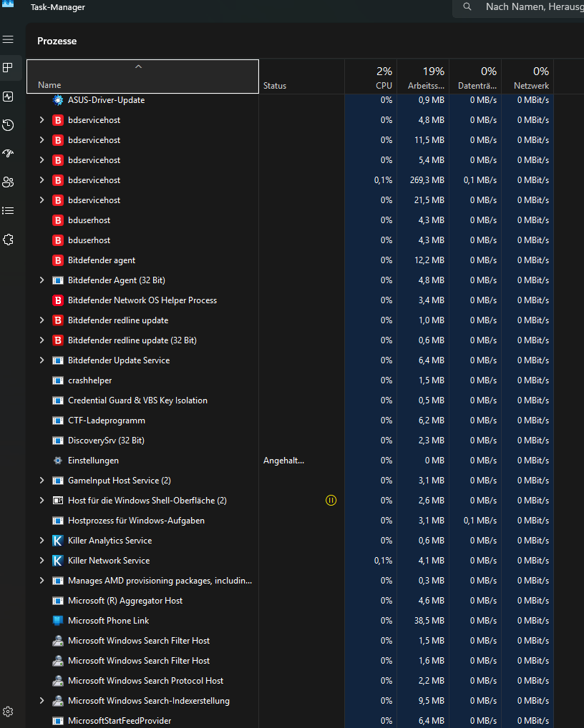Screen dimensions: 584x728
Task: Open Startup apps sidebar icon
Action: [8, 154]
